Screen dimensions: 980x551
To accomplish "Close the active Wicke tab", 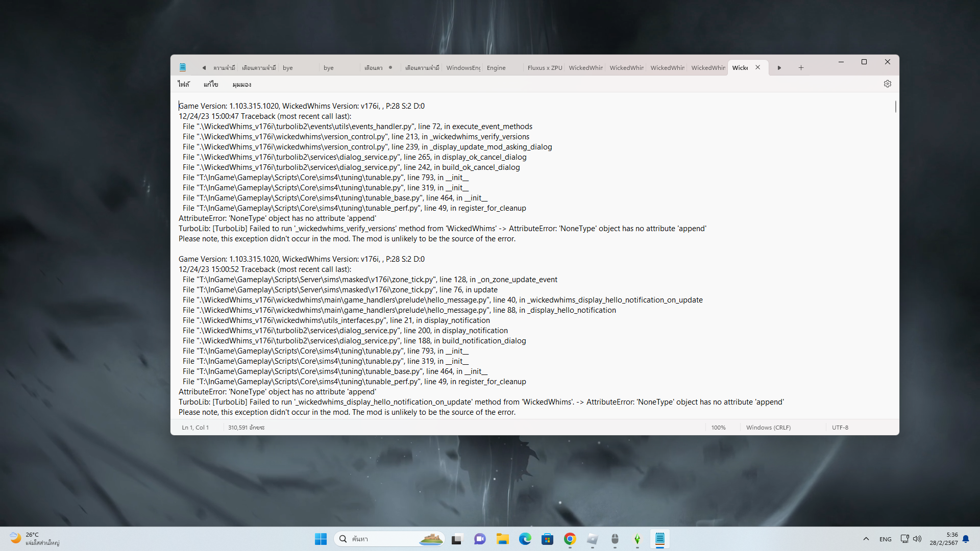I will [758, 67].
